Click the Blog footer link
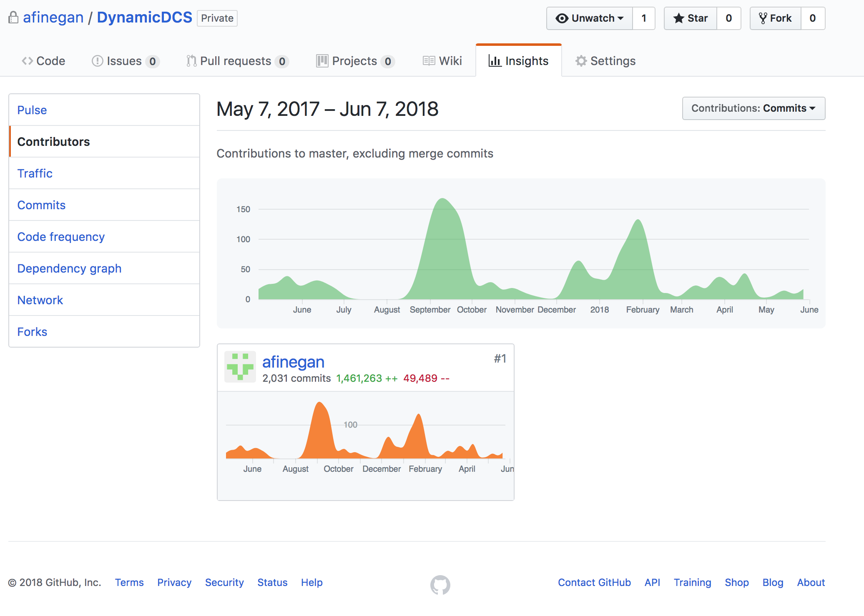Screen dimensions: 864x616 pyautogui.click(x=773, y=582)
